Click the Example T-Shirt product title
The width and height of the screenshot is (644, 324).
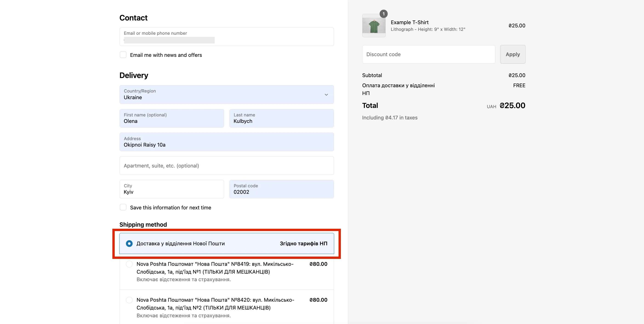click(x=409, y=22)
